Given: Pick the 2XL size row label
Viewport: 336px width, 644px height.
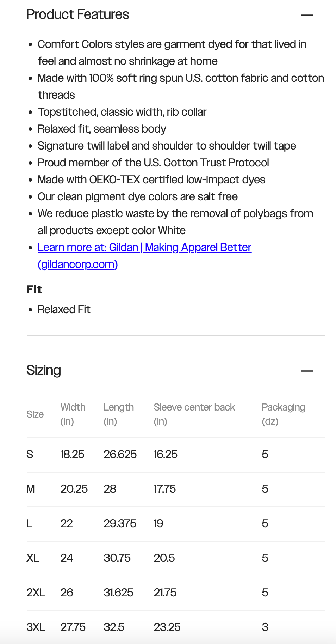Looking at the screenshot, I should (x=36, y=593).
